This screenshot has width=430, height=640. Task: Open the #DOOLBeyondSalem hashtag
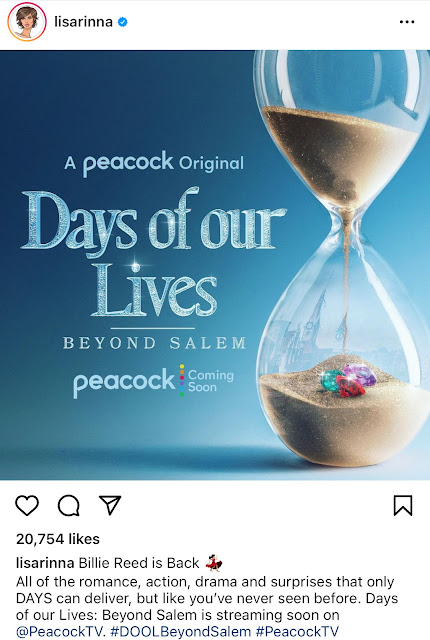point(180,631)
